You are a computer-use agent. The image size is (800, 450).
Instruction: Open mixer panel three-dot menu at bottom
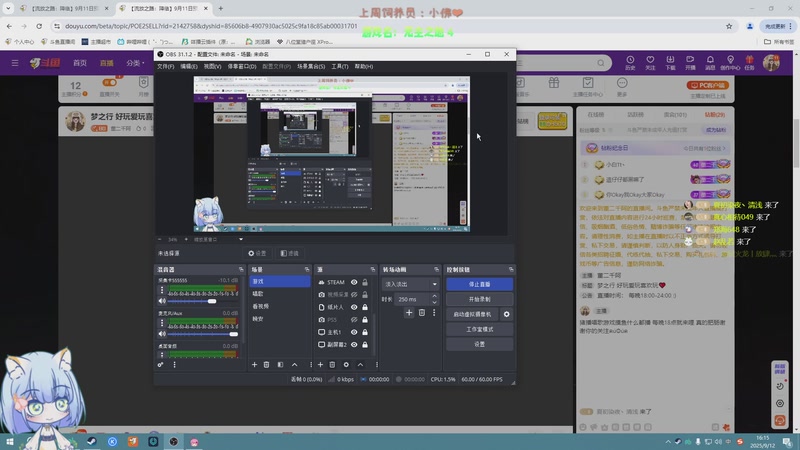click(174, 364)
